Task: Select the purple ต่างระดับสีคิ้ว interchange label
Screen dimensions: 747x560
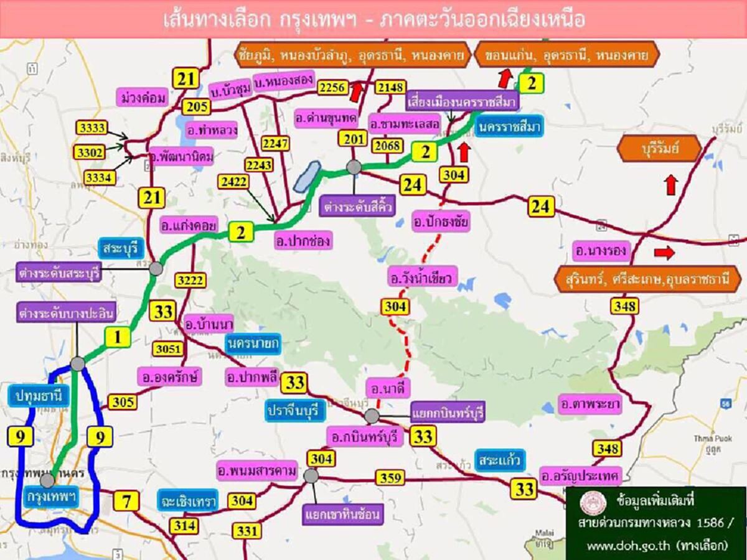Action: [x=359, y=206]
